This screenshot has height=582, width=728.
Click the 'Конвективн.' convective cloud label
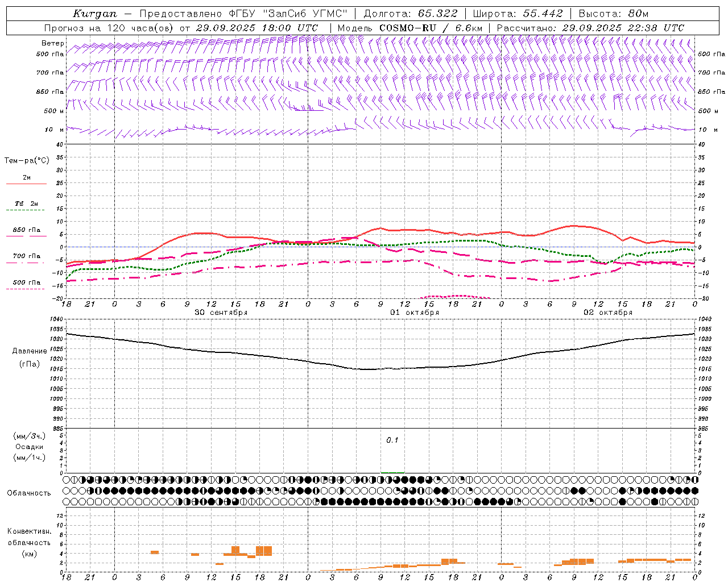click(29, 531)
